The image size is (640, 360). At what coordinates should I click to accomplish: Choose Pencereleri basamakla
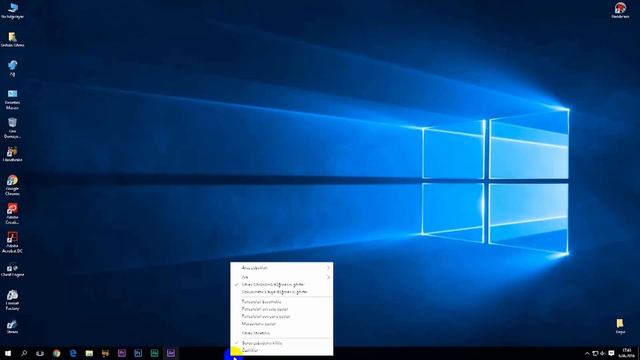coord(282,302)
